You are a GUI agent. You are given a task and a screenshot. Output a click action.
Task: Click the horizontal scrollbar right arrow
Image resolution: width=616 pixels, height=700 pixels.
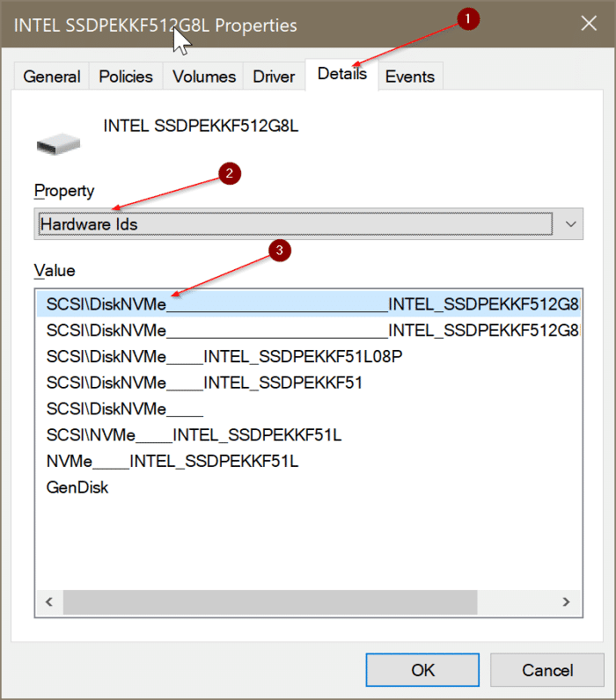point(567,602)
